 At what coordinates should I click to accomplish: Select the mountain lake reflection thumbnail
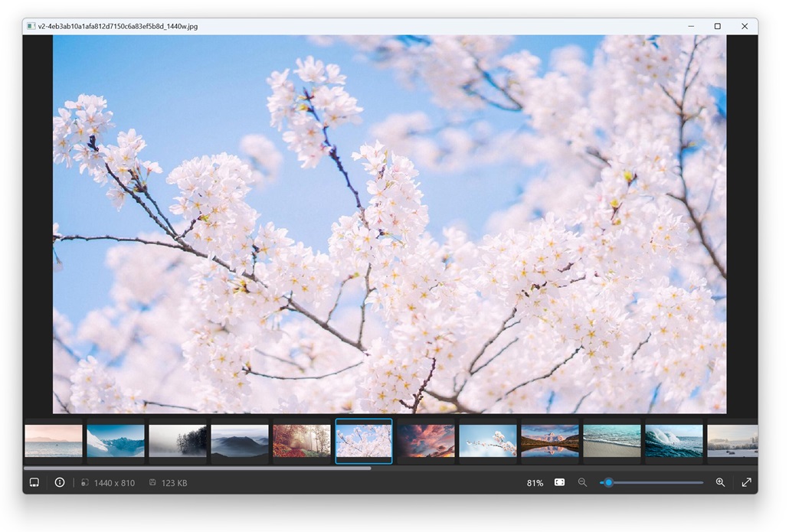click(x=550, y=440)
